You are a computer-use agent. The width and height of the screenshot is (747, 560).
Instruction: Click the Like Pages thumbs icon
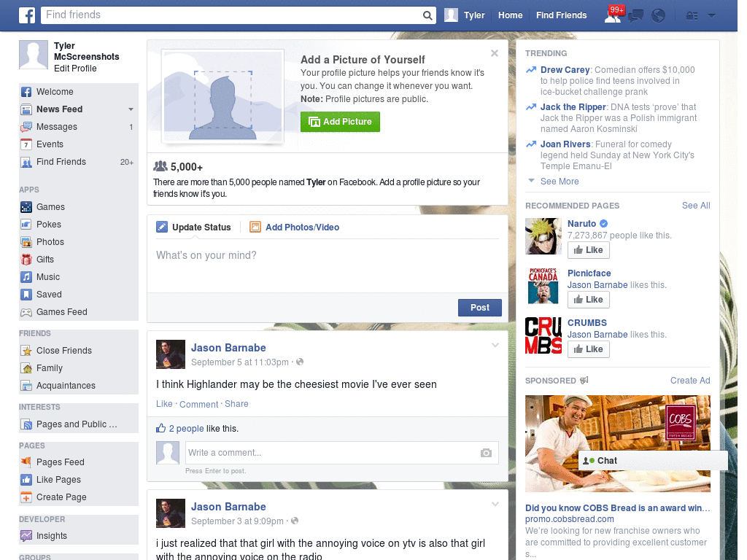tap(26, 480)
